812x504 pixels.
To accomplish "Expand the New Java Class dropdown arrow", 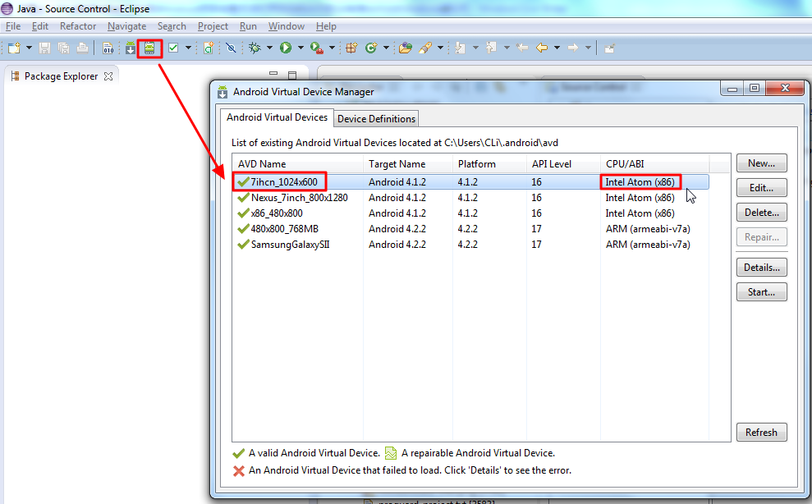I will pyautogui.click(x=386, y=48).
